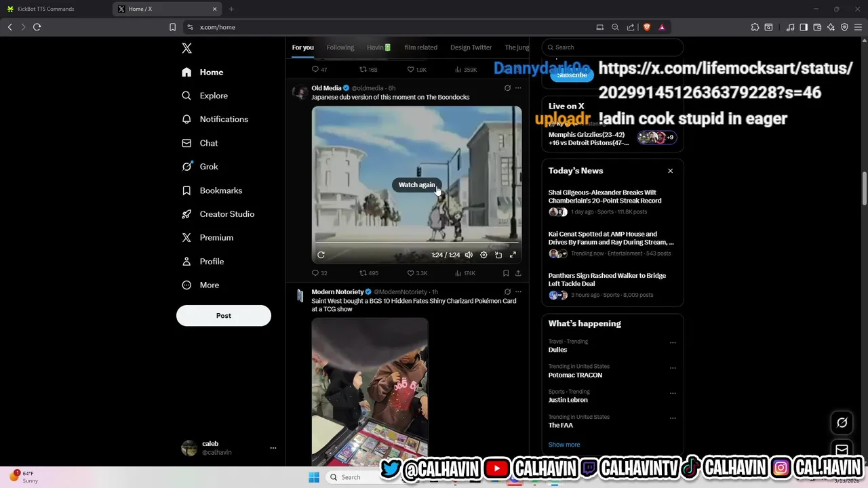The width and height of the screenshot is (868, 488).
Task: Click the Subscribe button
Action: tap(572, 75)
